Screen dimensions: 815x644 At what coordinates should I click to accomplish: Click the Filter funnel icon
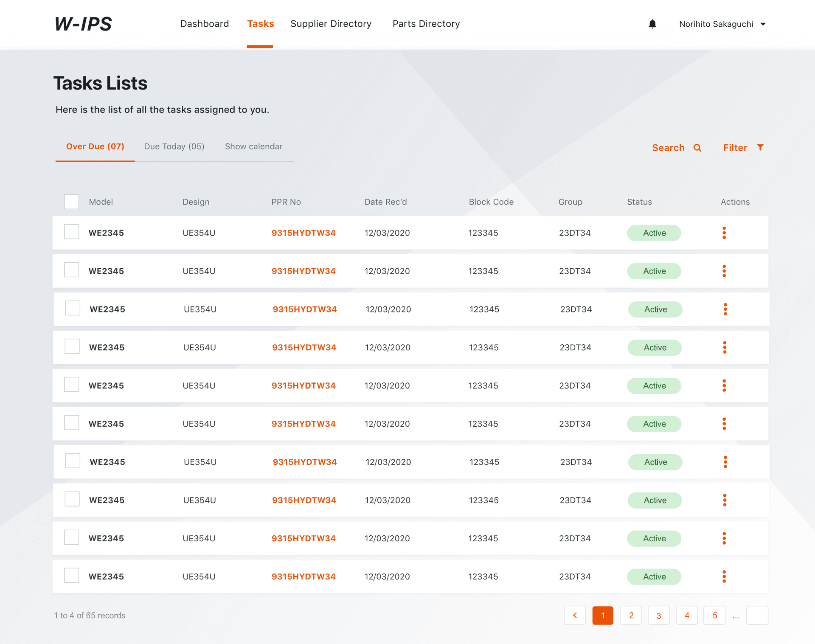[762, 147]
